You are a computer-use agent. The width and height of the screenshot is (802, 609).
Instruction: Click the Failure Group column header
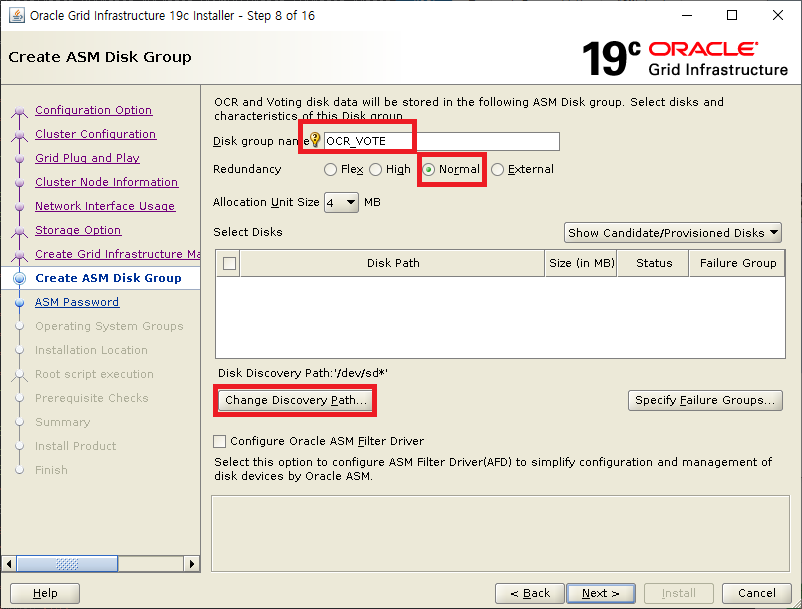click(738, 263)
